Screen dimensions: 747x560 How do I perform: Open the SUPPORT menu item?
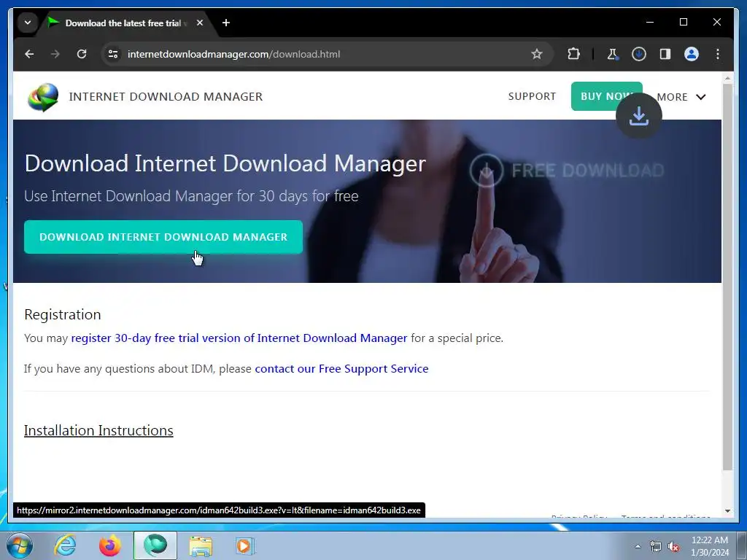[532, 97]
